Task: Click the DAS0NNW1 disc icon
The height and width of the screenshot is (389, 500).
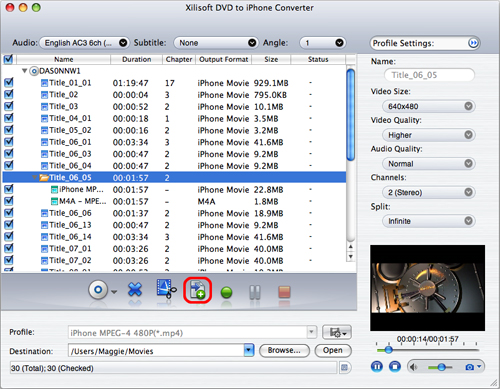Action: tap(34, 71)
